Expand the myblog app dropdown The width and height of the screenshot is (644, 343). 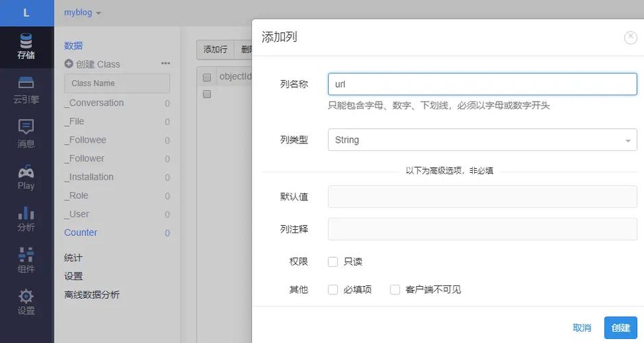(82, 12)
